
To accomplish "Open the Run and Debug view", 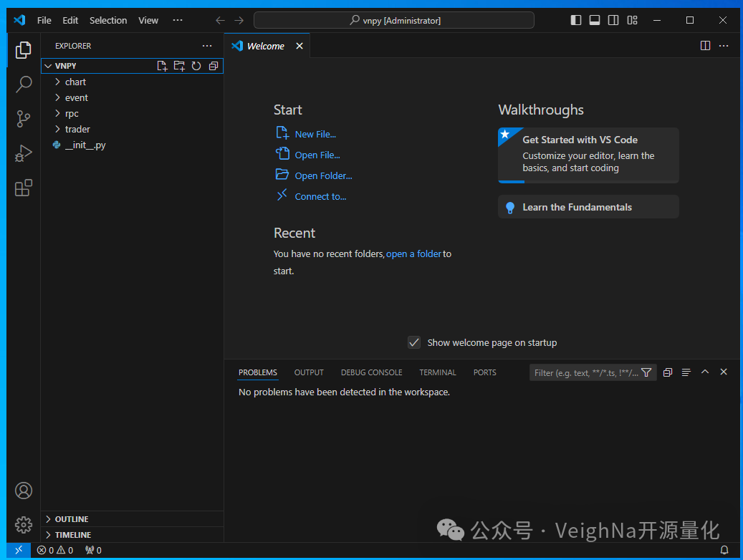I will [24, 153].
